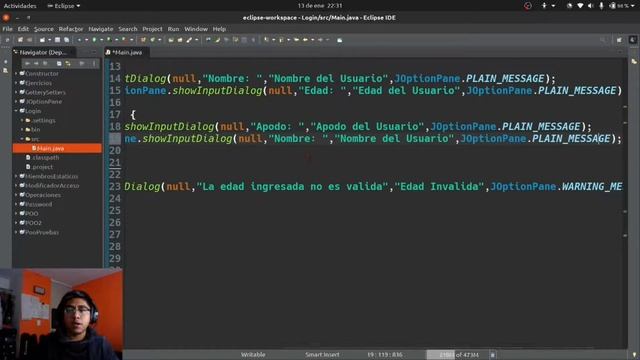
Task: Open the Wi-Fi network icon in top bar
Action: (x=580, y=6)
